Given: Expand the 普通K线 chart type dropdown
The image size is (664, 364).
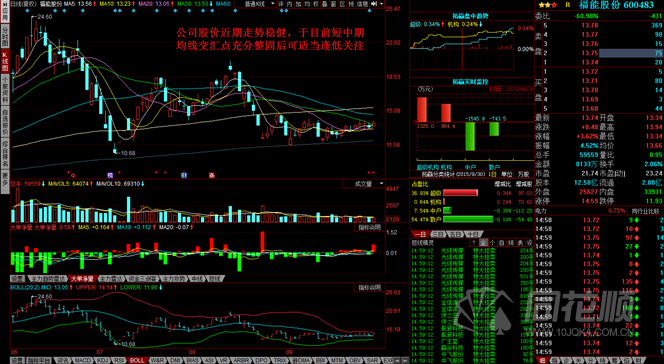Looking at the screenshot, I should point(260,4).
